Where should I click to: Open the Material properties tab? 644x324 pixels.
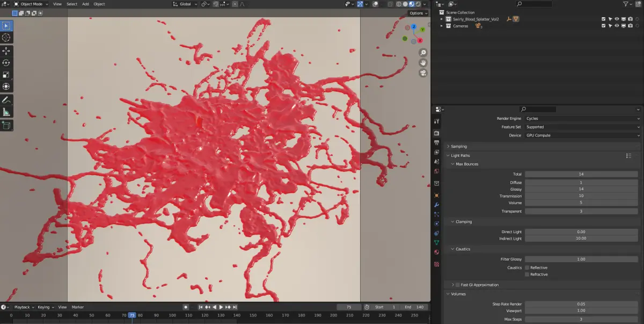tap(436, 252)
